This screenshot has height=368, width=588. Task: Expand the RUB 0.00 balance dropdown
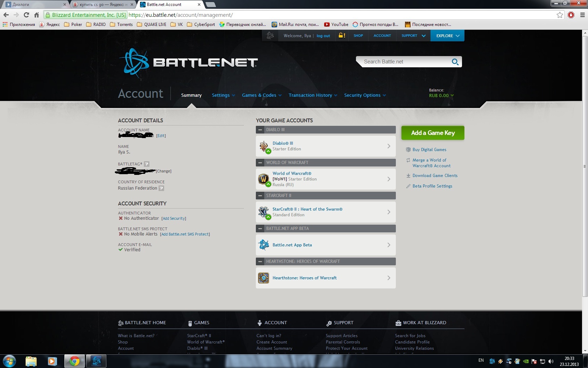coord(441,96)
